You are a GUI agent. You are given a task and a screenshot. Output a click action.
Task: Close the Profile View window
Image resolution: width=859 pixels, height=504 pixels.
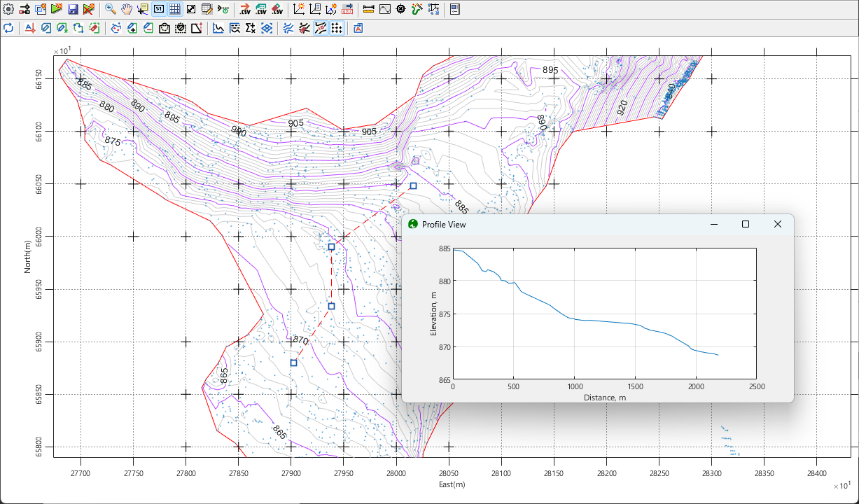777,224
